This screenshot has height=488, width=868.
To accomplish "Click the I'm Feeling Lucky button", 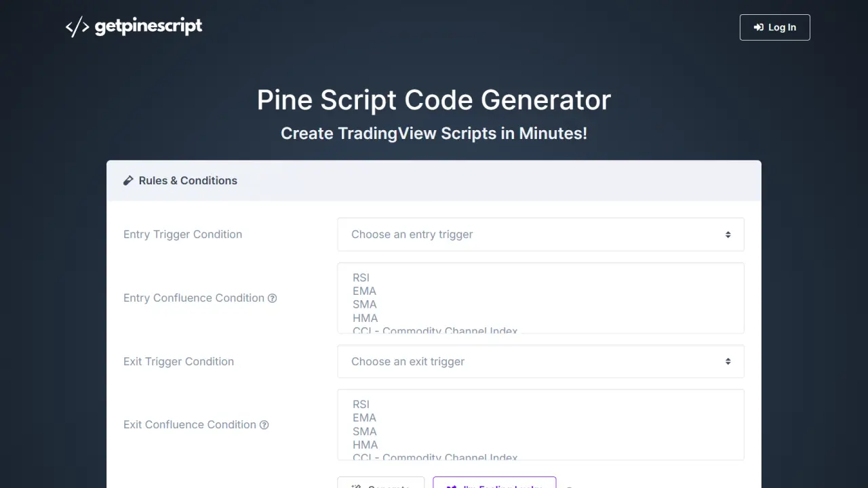I will 494,483.
